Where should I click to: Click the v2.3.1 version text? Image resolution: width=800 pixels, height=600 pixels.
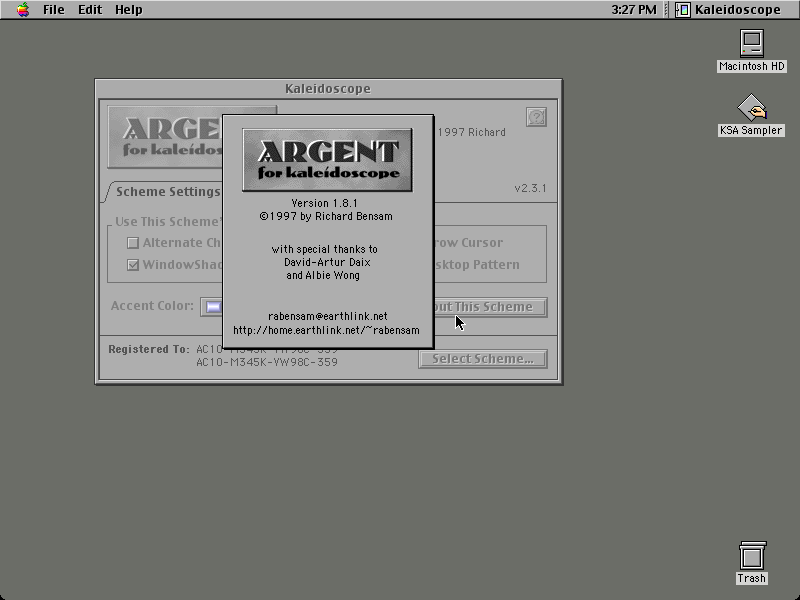coord(530,188)
